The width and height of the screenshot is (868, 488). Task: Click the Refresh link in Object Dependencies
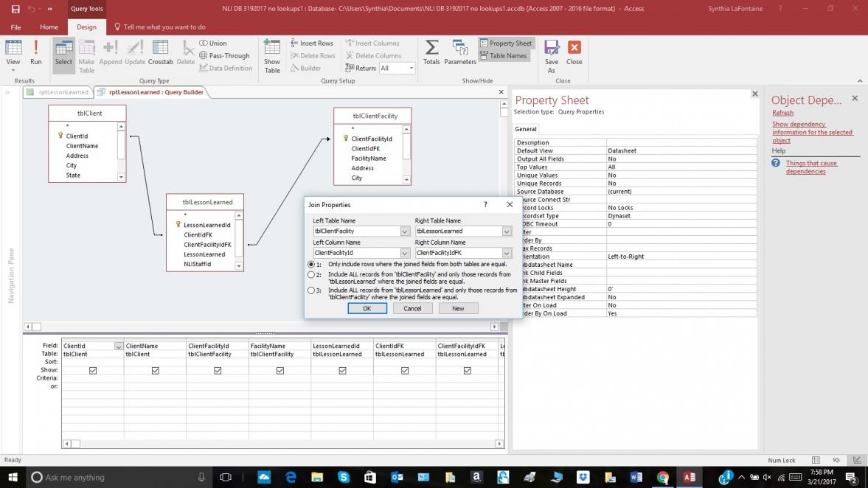coord(782,113)
